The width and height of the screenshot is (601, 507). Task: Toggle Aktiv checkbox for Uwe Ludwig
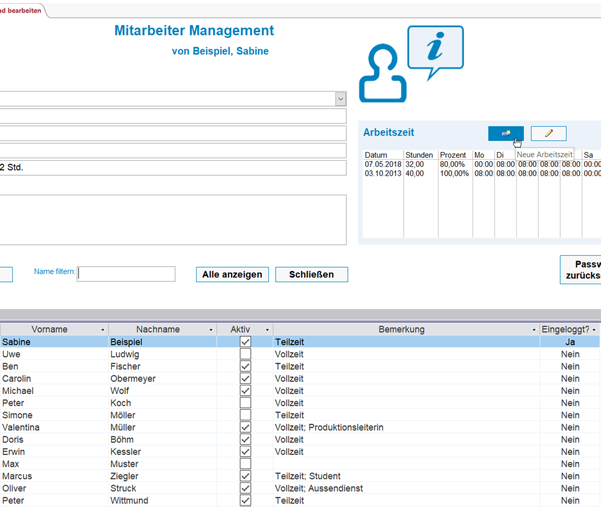(x=245, y=354)
